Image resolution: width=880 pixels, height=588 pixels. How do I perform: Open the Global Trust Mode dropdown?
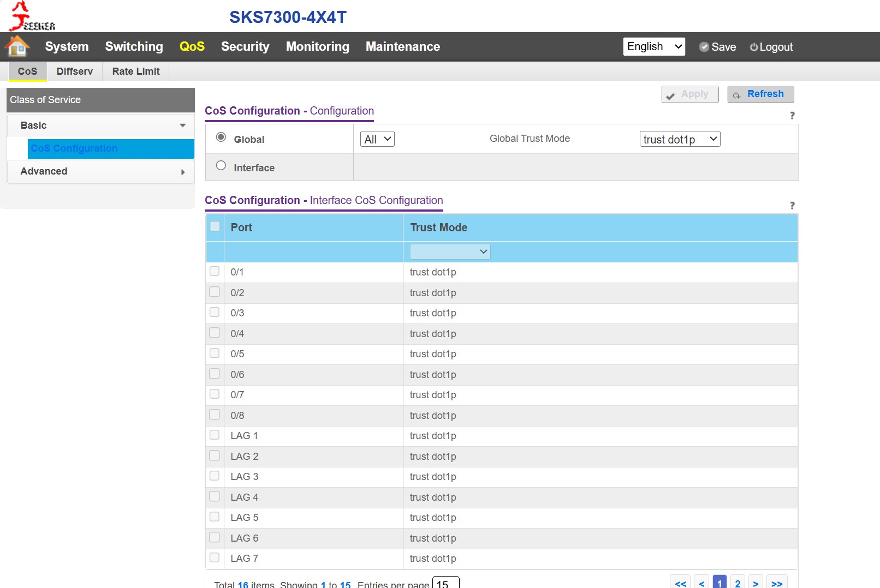coord(680,139)
